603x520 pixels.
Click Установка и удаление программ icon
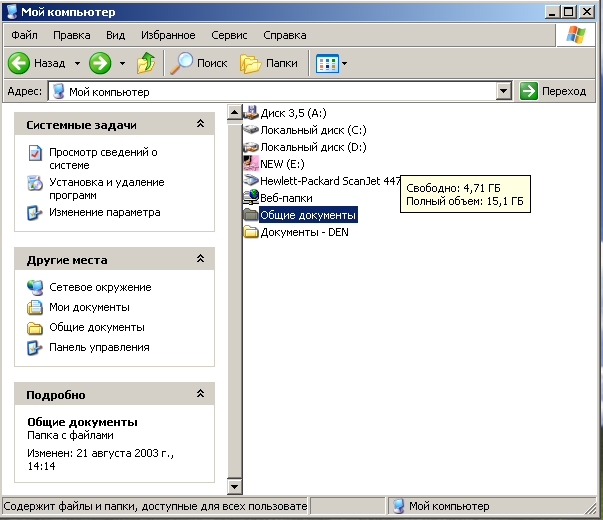coord(35,183)
